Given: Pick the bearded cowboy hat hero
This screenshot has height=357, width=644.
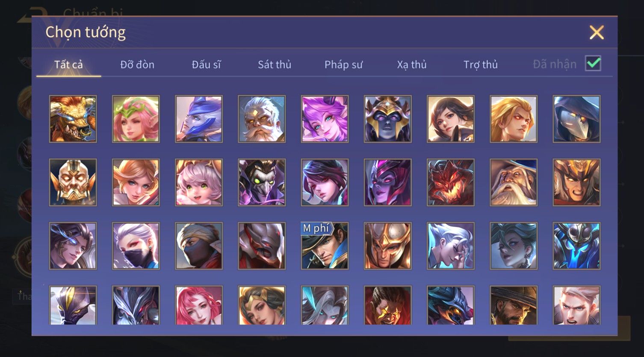Looking at the screenshot, I should tap(513, 305).
